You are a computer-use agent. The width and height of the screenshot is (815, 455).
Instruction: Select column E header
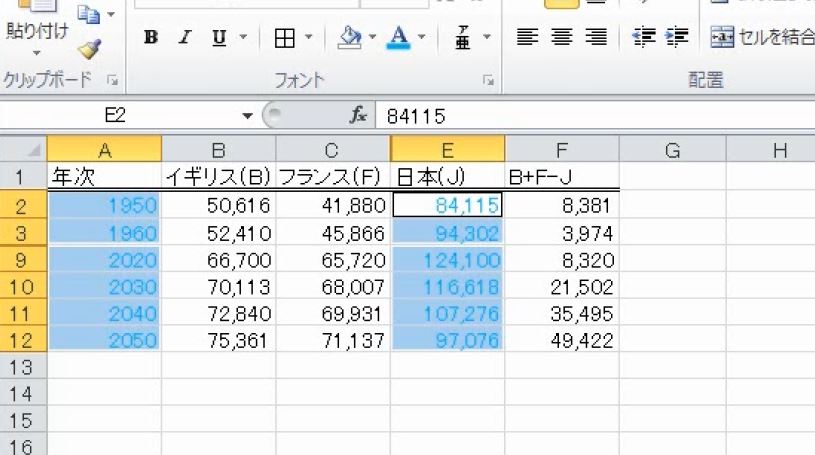448,150
